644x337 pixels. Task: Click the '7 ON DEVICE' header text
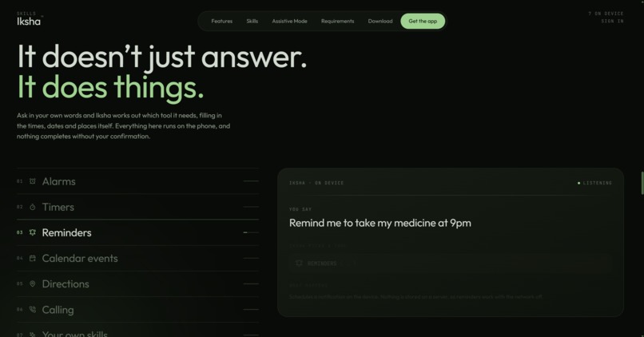tap(606, 14)
